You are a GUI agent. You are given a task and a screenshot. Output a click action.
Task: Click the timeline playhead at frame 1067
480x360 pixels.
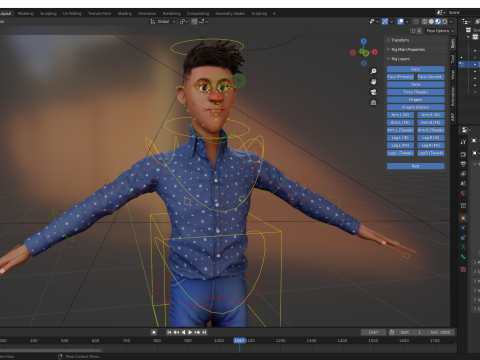tap(239, 340)
